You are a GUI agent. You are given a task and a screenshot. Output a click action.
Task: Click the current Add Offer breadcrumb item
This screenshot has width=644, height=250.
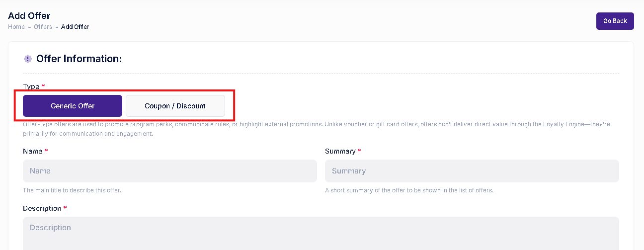(x=75, y=27)
